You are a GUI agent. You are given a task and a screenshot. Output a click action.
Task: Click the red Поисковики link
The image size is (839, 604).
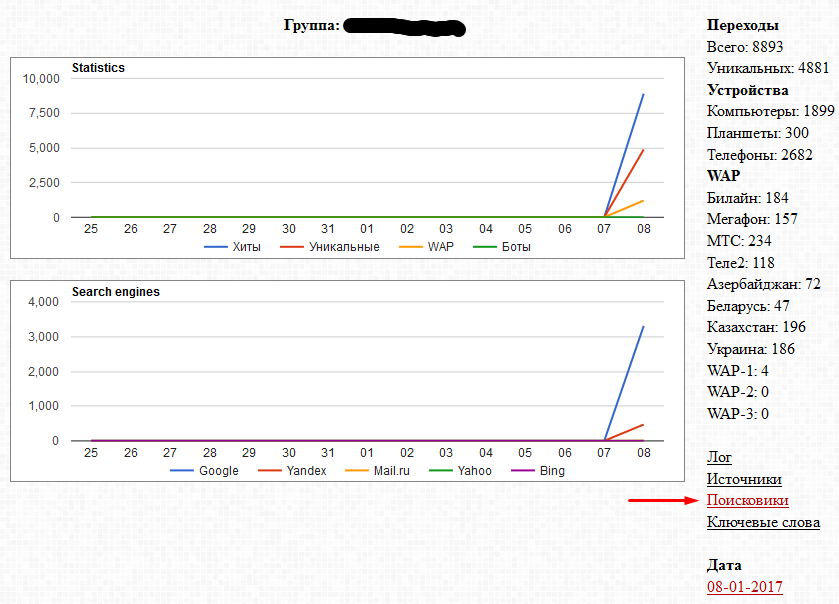tap(748, 500)
